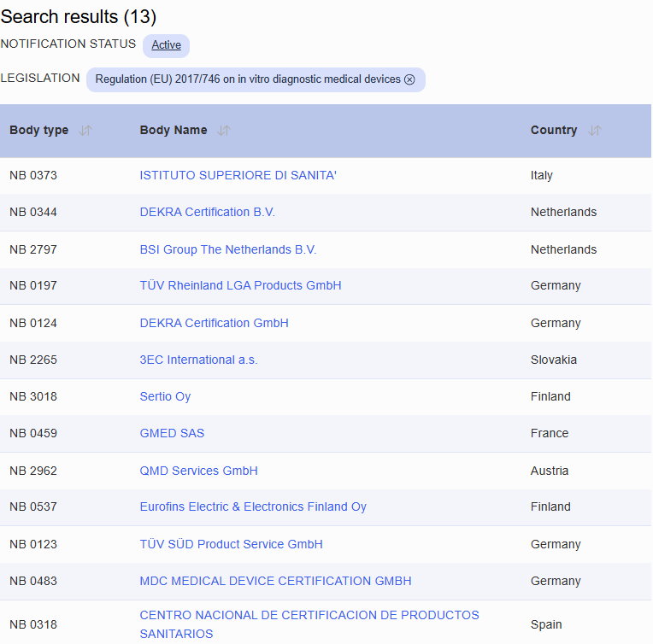The height and width of the screenshot is (644, 653).
Task: Open Eurofins Electric & Electronics Finland Oy link
Action: tap(253, 506)
